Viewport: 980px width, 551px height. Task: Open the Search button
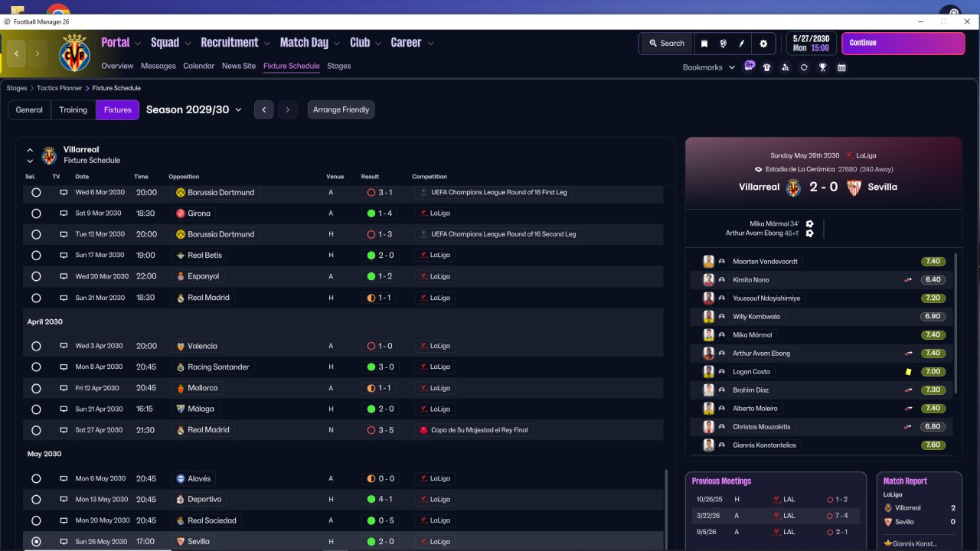[666, 44]
